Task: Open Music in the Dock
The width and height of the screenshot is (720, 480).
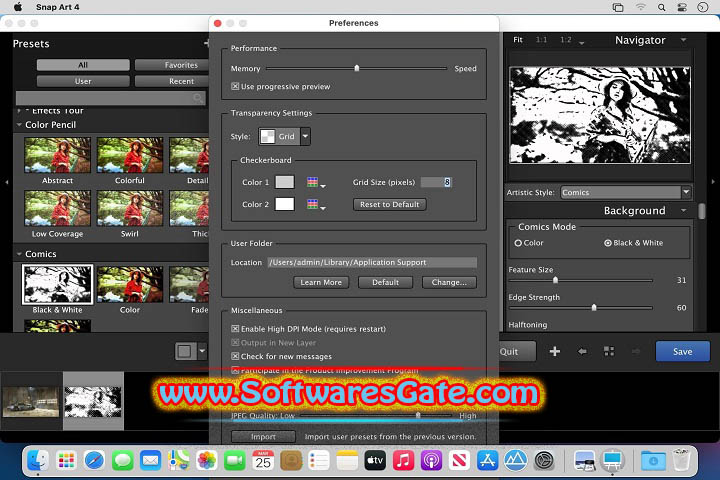Action: click(x=403, y=460)
